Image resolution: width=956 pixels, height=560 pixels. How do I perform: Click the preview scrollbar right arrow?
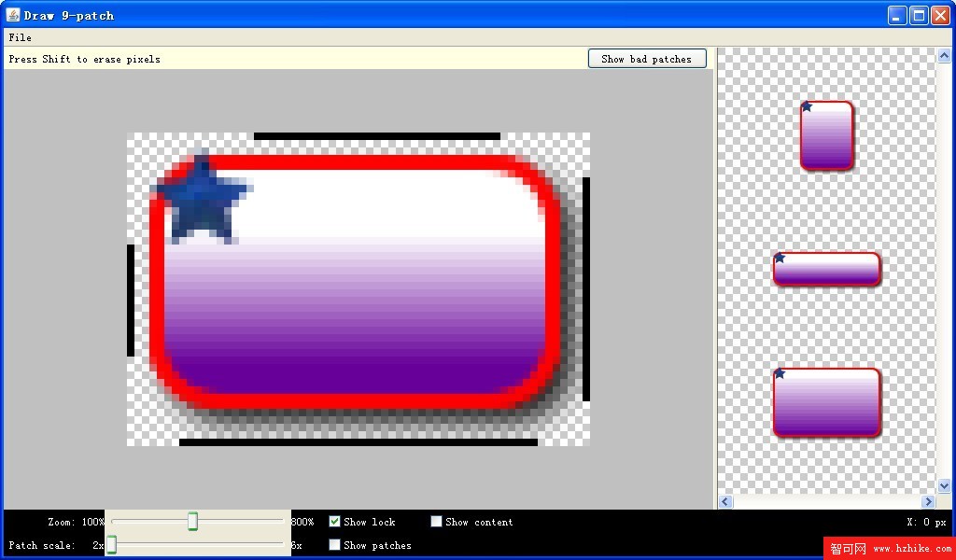click(928, 501)
